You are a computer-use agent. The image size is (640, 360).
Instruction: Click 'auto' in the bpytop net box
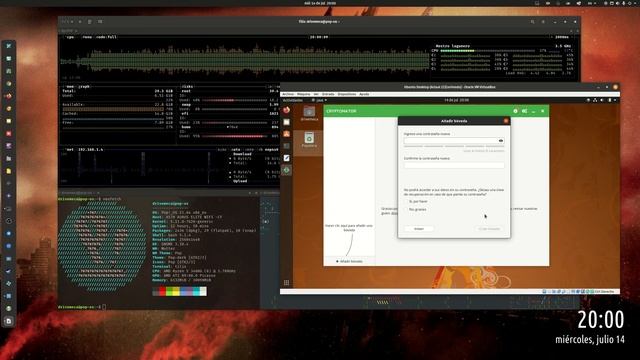(x=236, y=149)
